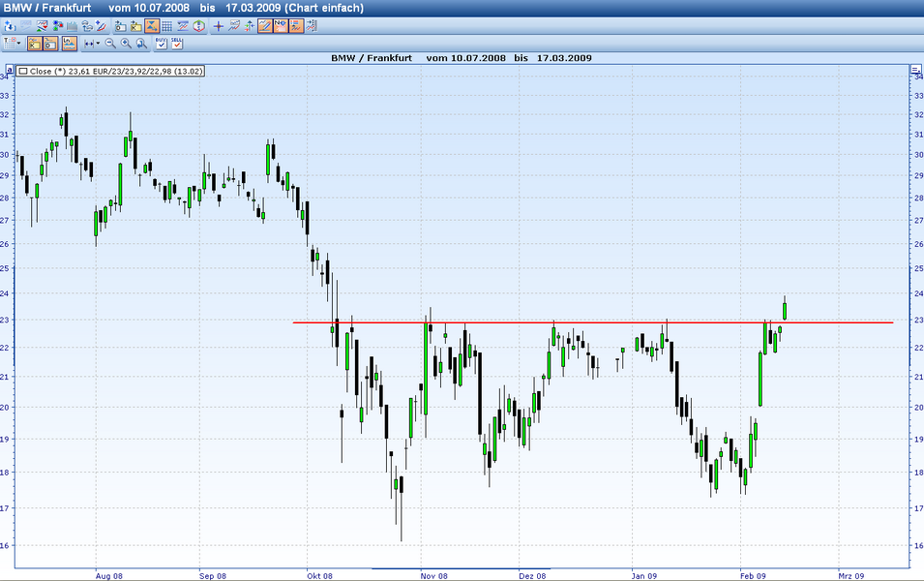Click the 'Sep 08' date axis label
The width and height of the screenshot is (924, 581).
(x=213, y=576)
